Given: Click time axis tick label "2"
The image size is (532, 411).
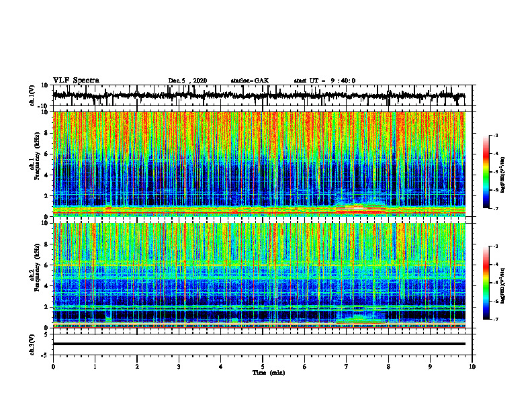Looking at the screenshot, I should pos(137,367).
